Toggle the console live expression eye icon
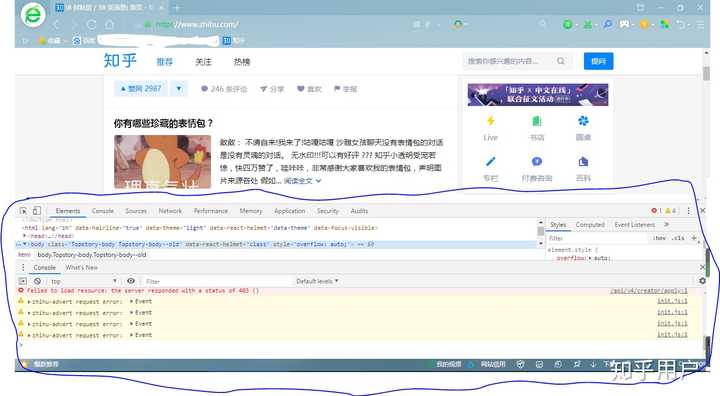Viewport: 720px width, 396px height. coord(131,281)
